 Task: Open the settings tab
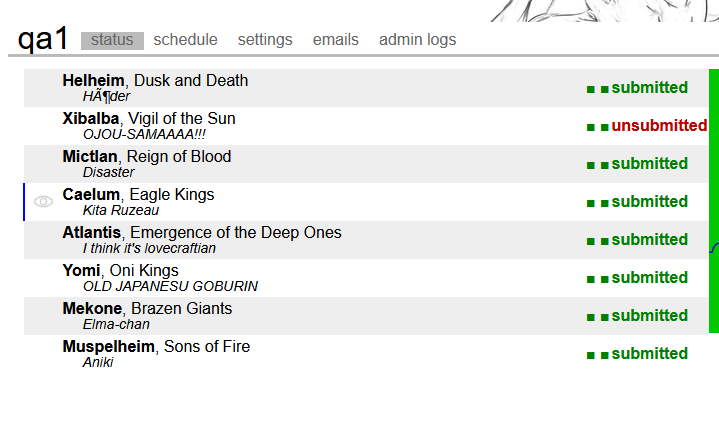(x=265, y=40)
